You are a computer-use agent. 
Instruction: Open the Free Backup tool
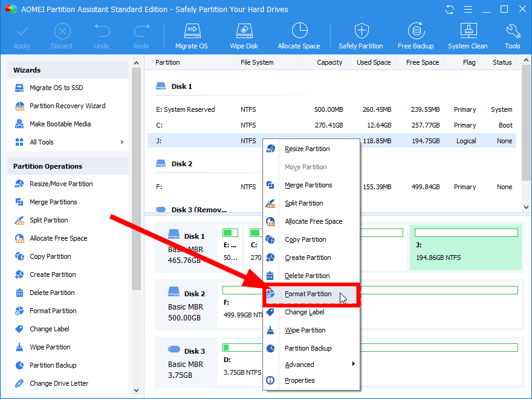[416, 36]
